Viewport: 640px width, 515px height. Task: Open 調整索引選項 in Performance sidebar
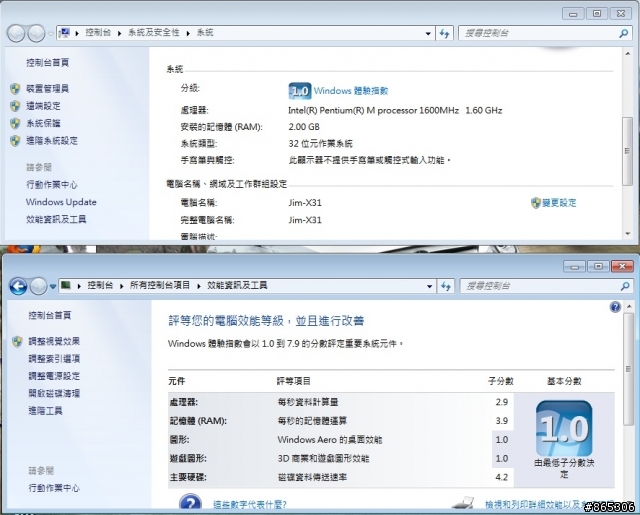click(54, 359)
